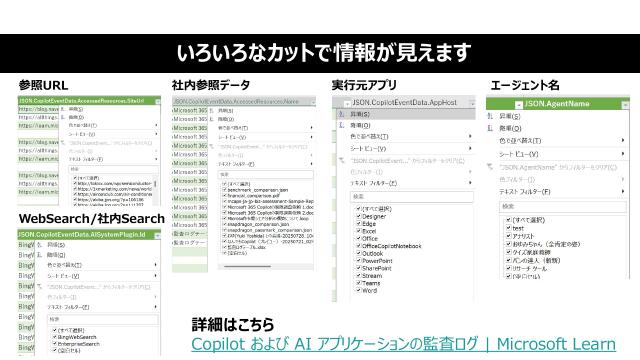Click the 詳細はこちら text
This screenshot has height=360, width=640.
(233, 324)
